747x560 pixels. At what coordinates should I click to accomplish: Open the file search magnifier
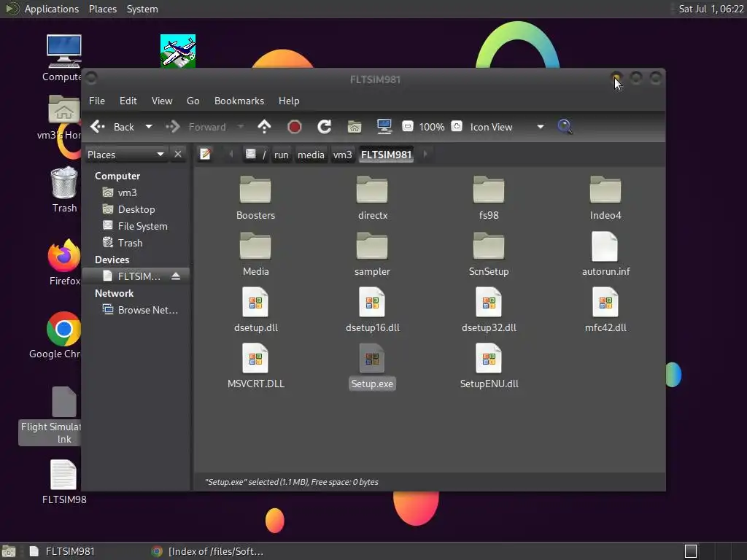(565, 127)
